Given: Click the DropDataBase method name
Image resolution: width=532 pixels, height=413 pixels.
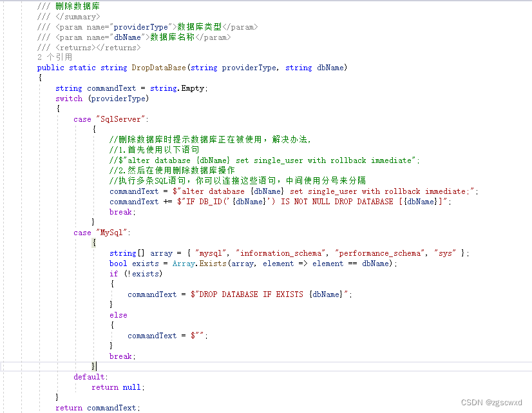Looking at the screenshot, I should pos(159,68).
